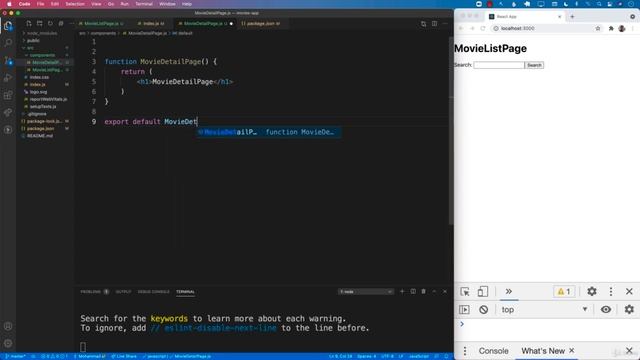The image size is (640, 360).
Task: Click the movie Search input field
Action: (499, 65)
